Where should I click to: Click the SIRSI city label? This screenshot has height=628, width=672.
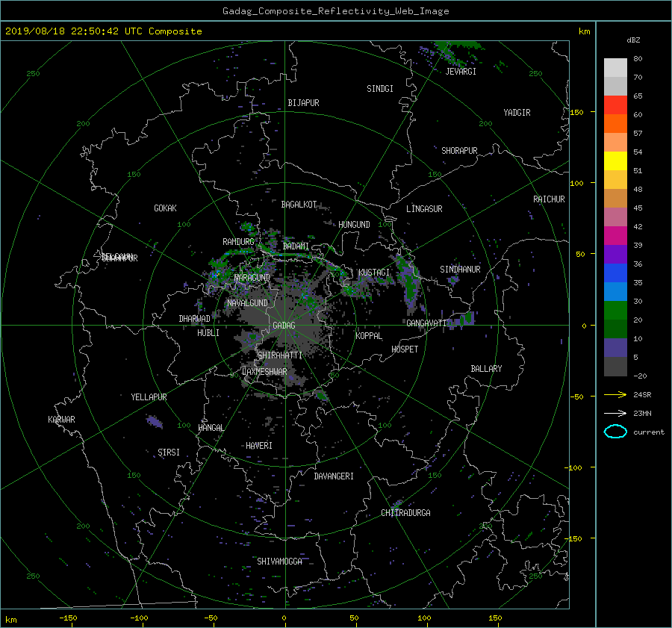pyautogui.click(x=169, y=453)
